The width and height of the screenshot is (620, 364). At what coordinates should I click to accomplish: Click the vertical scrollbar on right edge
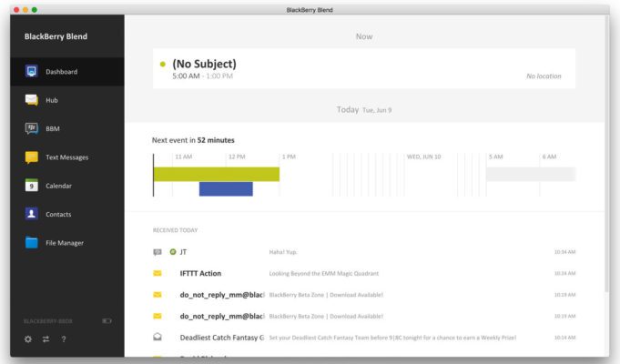pos(607,154)
